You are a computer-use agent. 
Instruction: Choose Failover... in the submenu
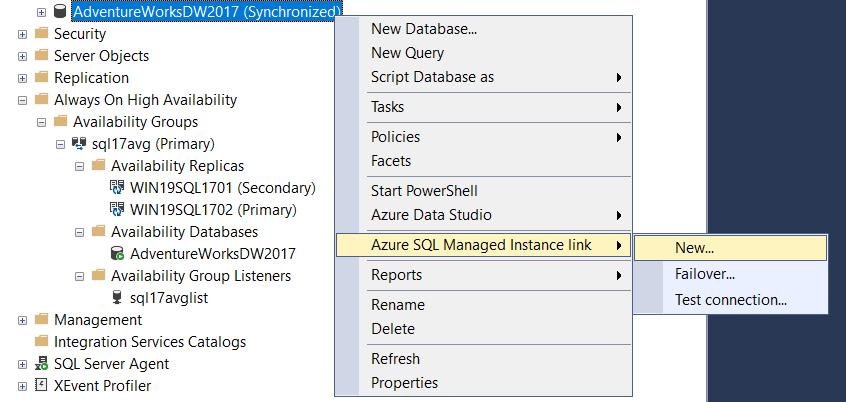click(731, 274)
